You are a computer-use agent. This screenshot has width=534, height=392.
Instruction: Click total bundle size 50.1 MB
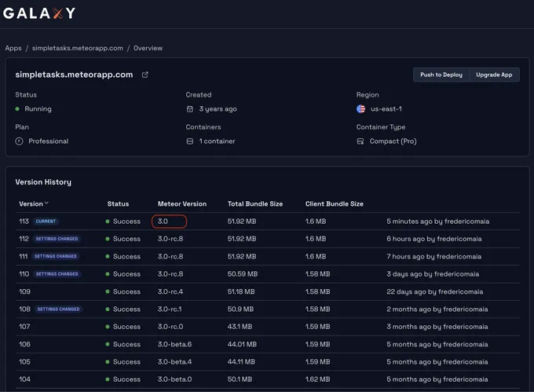click(240, 379)
